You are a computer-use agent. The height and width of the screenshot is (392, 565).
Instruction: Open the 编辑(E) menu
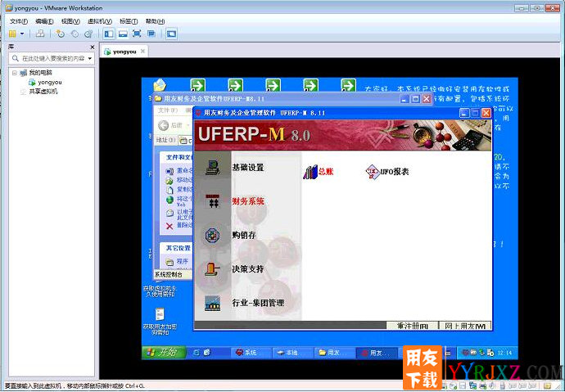point(44,21)
